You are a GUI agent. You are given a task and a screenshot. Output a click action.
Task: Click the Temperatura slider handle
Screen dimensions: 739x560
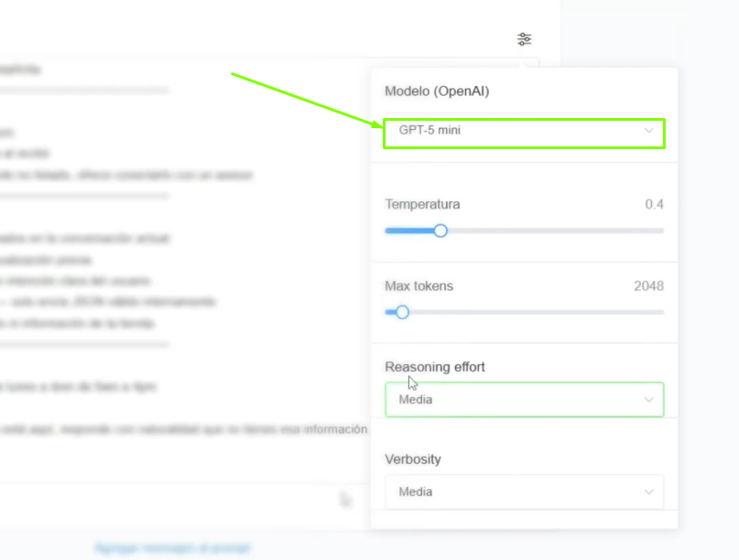440,231
